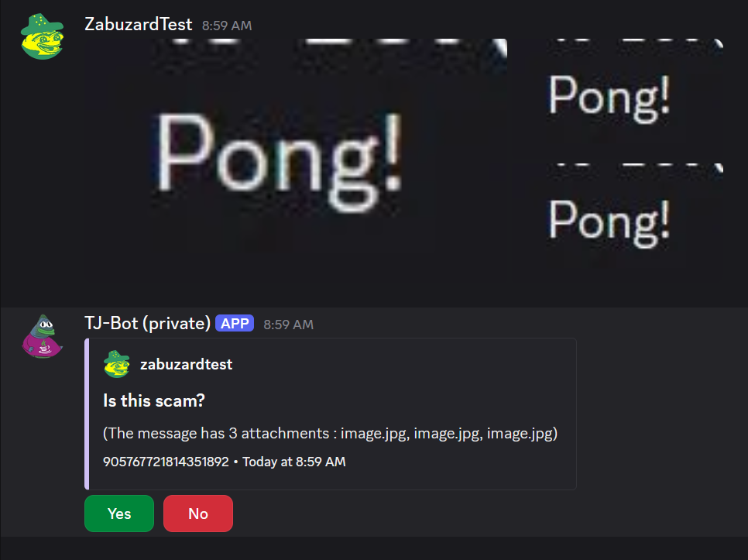Screen dimensions: 748x560
Task: Click the small zabuzardtest embed avatar
Action: click(117, 365)
